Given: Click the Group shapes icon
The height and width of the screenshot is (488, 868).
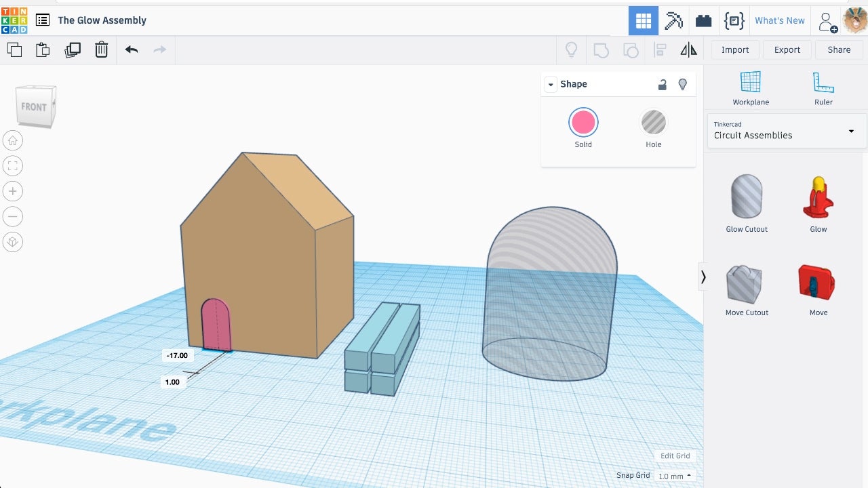Looking at the screenshot, I should point(601,49).
